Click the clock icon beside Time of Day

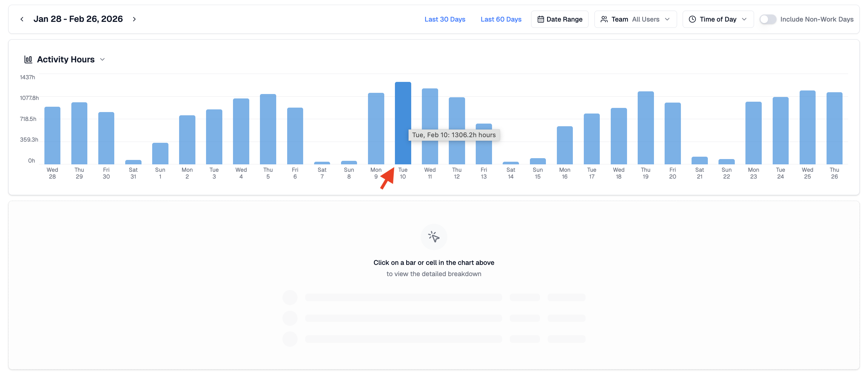tap(692, 19)
